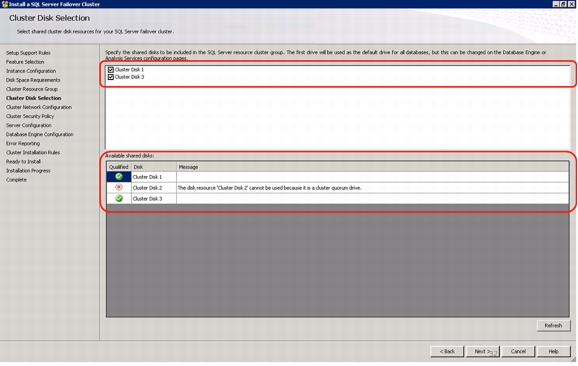Image resolution: width=578 pixels, height=366 pixels.
Task: Uncheck the Cluster Disk 1 checkbox
Action: [x=111, y=69]
